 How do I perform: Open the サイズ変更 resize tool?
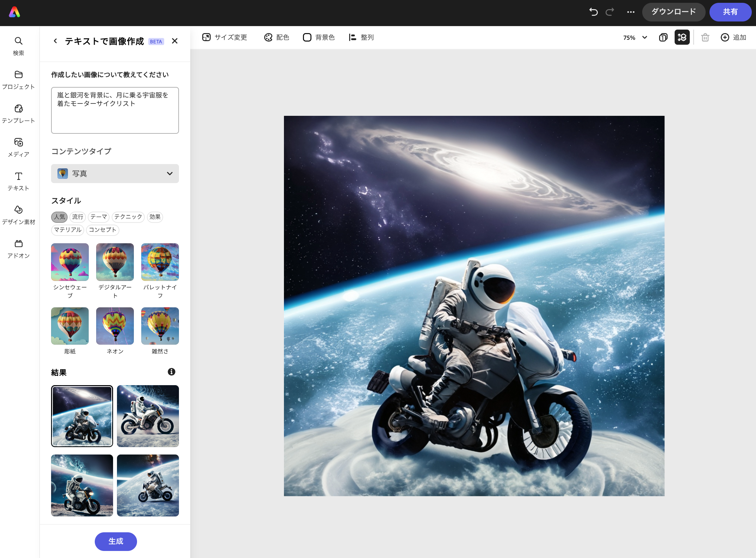[x=224, y=37]
